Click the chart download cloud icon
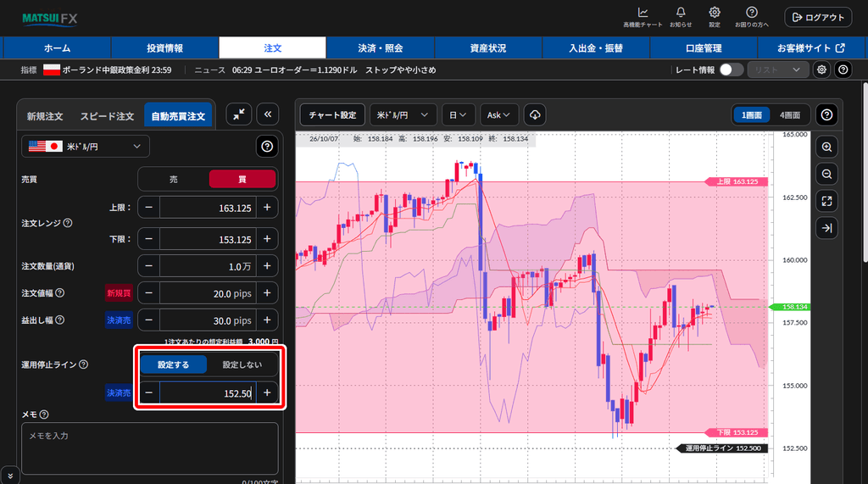 pyautogui.click(x=535, y=114)
